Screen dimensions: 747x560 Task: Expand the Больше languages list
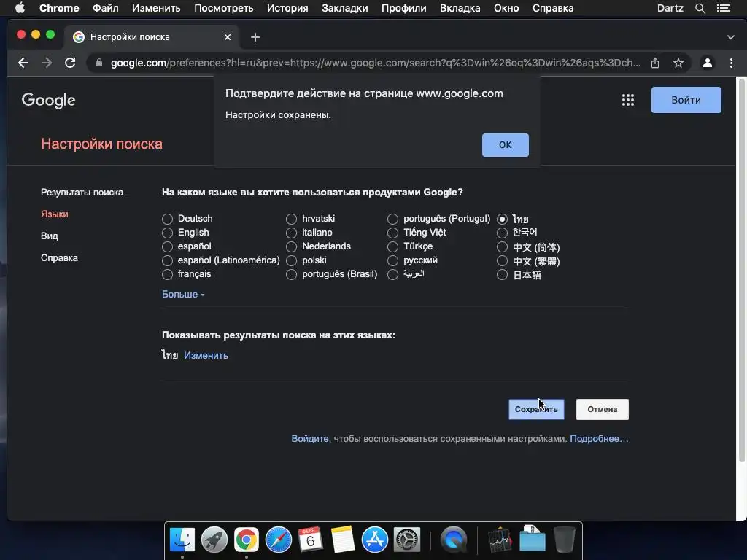click(x=183, y=295)
